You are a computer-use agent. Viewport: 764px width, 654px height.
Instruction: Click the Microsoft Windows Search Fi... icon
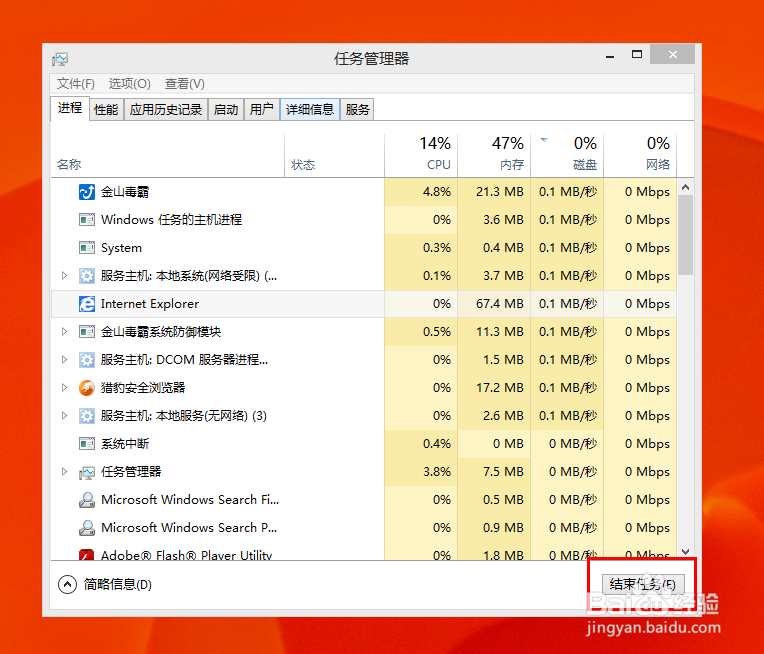point(87,500)
